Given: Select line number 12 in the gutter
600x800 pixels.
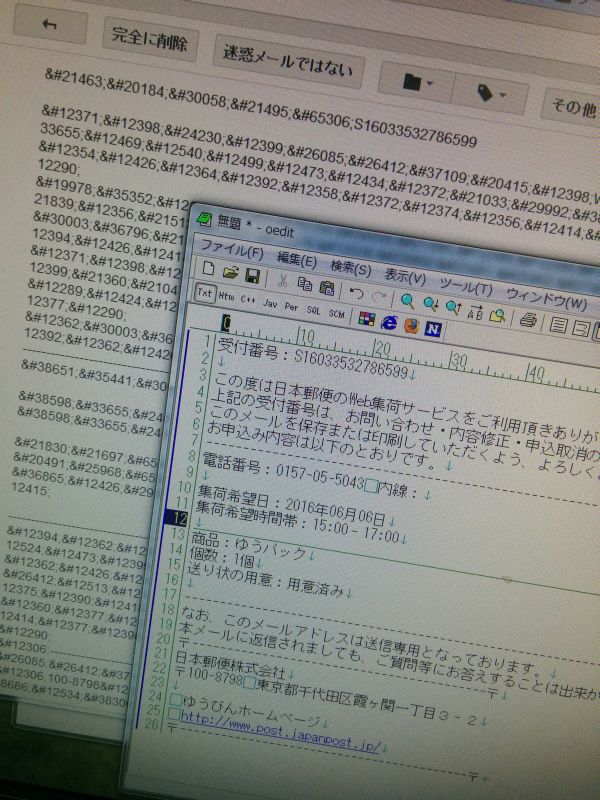Looking at the screenshot, I should 177,518.
